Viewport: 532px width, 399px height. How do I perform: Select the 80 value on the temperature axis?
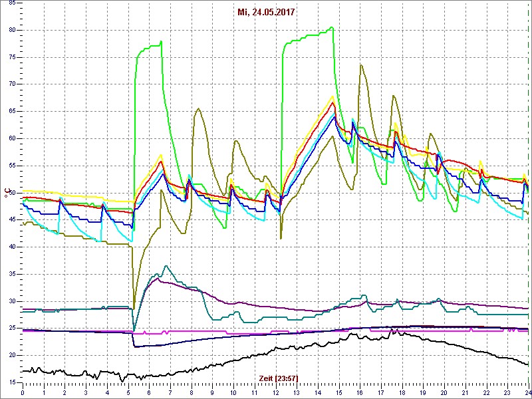[11, 30]
